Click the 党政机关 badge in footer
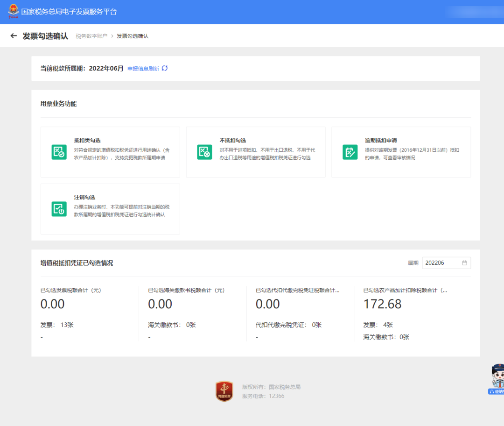Image resolution: width=504 pixels, height=426 pixels. click(x=224, y=391)
